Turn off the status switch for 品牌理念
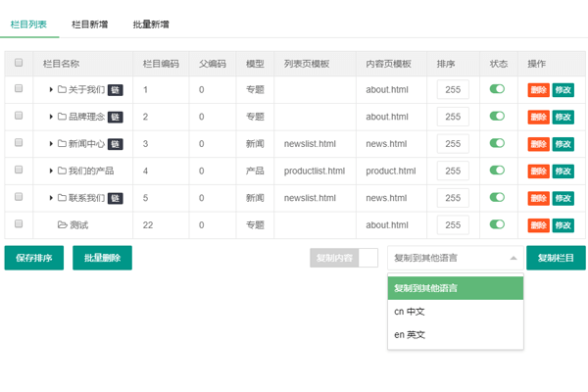This screenshot has width=588, height=392. click(x=498, y=117)
